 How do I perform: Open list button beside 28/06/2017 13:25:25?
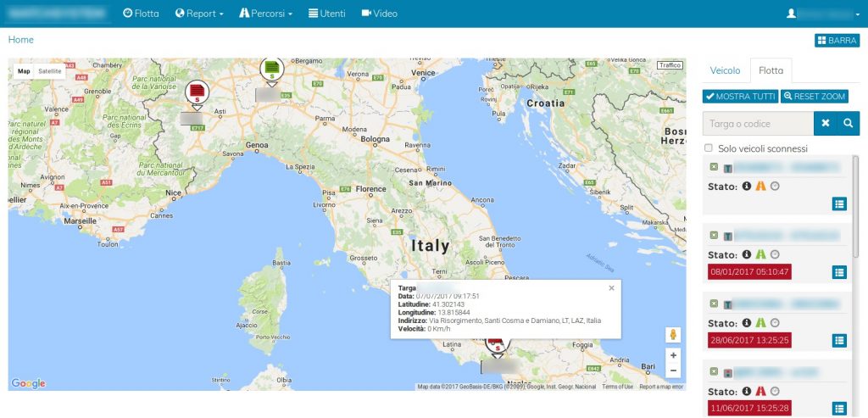(x=839, y=340)
